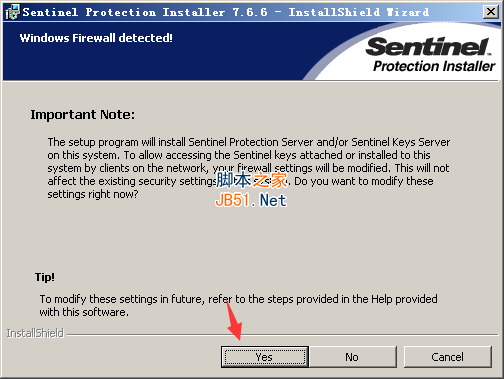This screenshot has height=379, width=504.
Task: Click Yes to modify firewall settings
Action: tap(265, 357)
